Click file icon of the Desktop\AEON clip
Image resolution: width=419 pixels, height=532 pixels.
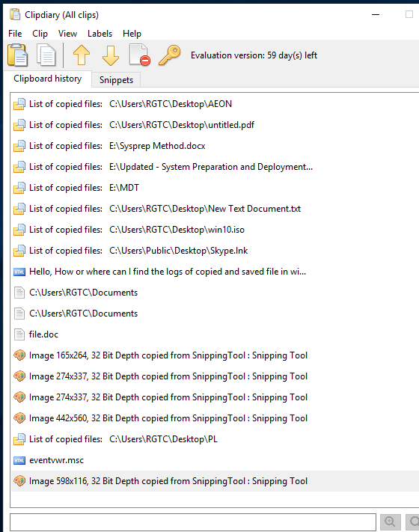19,104
